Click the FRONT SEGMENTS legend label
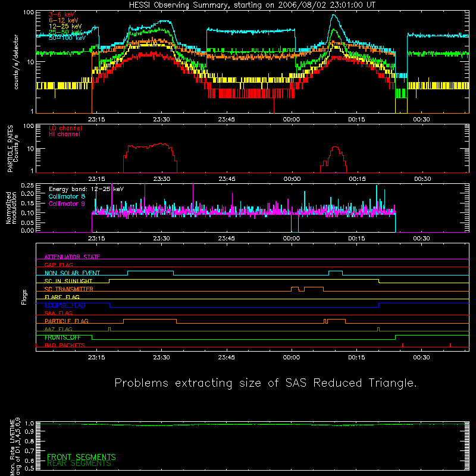Screen dimensions: 476x476 (x=82, y=457)
